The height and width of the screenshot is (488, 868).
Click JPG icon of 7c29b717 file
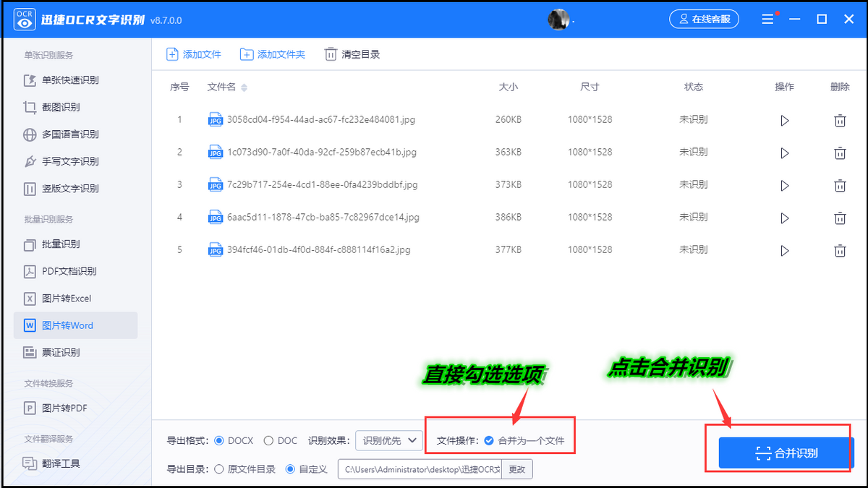[215, 184]
